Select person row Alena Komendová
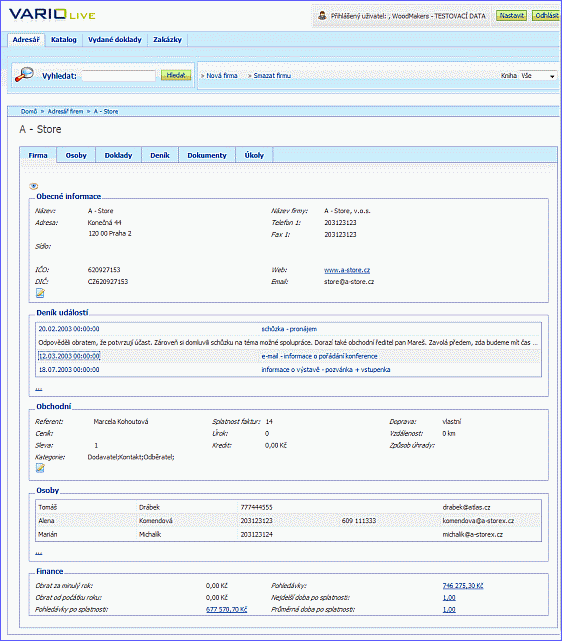Image resolution: width=562 pixels, height=641 pixels. [289, 521]
